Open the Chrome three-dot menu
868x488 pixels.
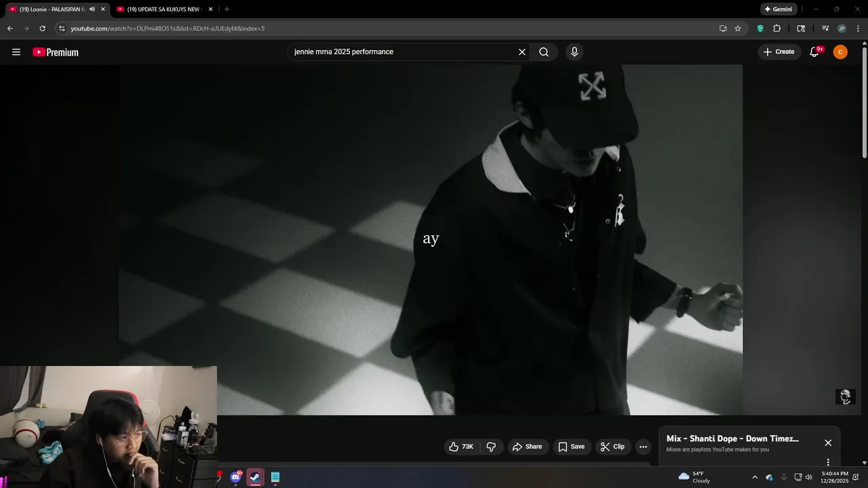(x=858, y=28)
